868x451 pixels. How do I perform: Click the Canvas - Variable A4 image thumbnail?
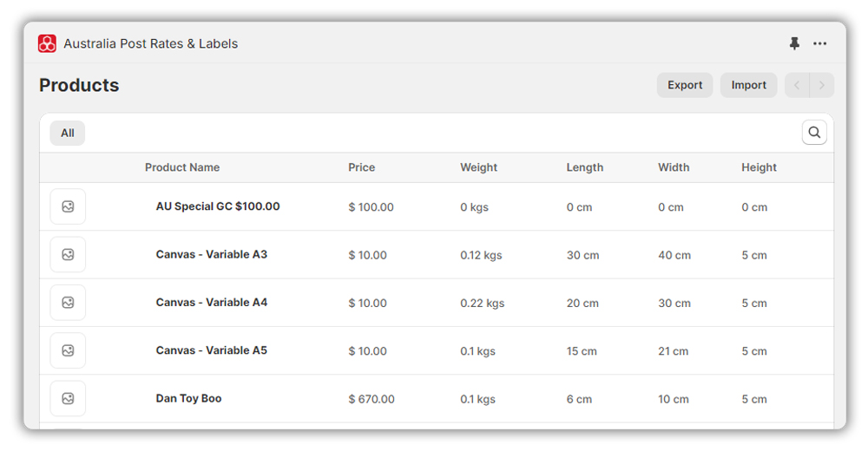[68, 303]
